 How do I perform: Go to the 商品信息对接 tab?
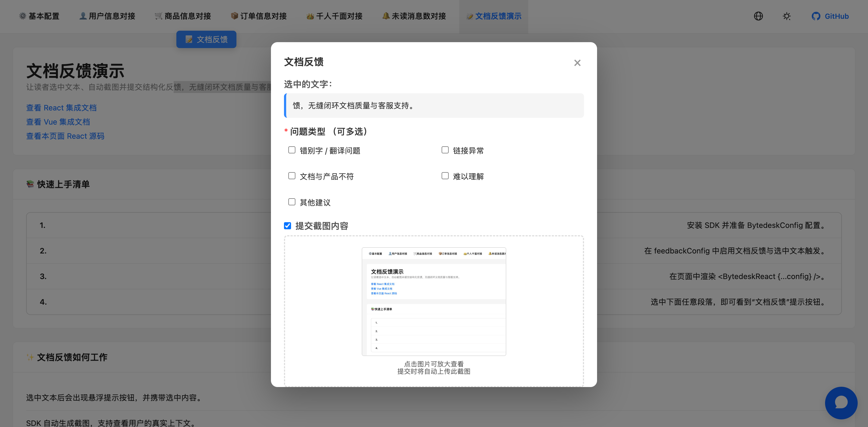pos(183,16)
